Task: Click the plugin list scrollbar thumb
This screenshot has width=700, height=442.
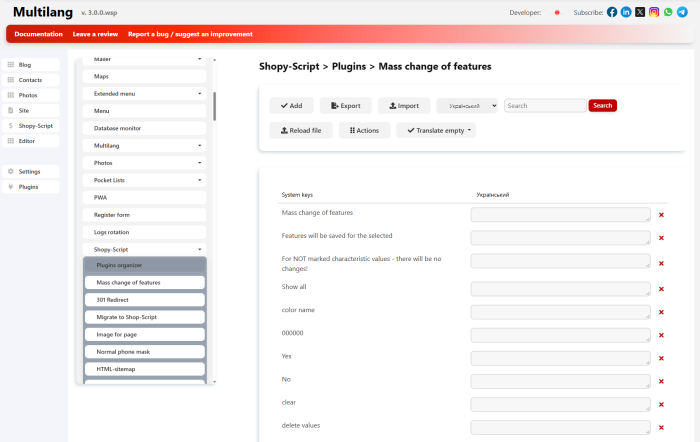Action: click(x=214, y=106)
